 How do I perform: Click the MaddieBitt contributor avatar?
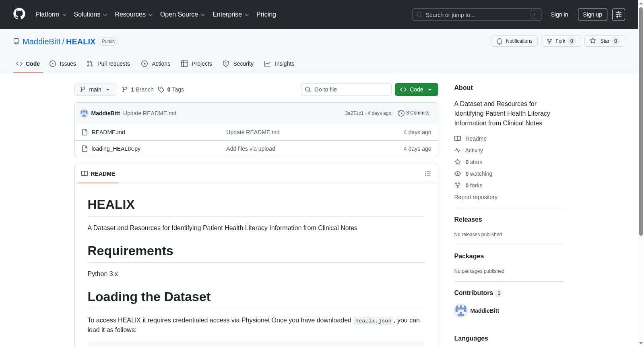pyautogui.click(x=461, y=311)
